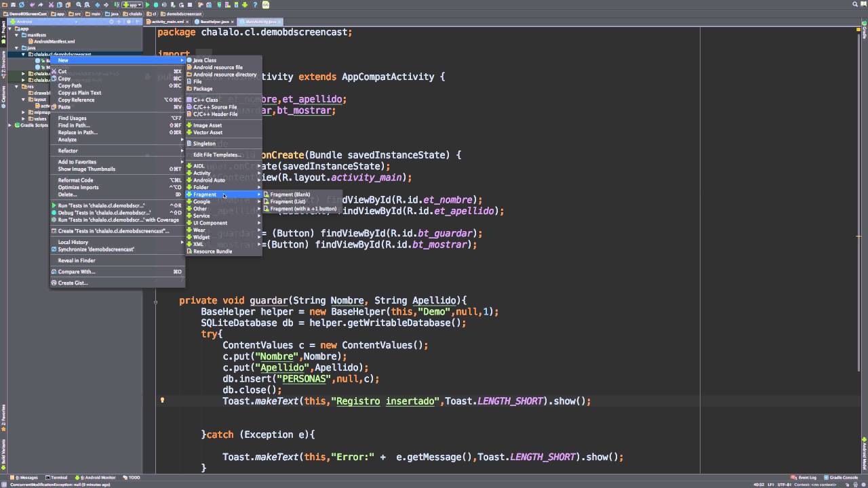
Task: Click Copy Path in context menu
Action: pos(117,85)
